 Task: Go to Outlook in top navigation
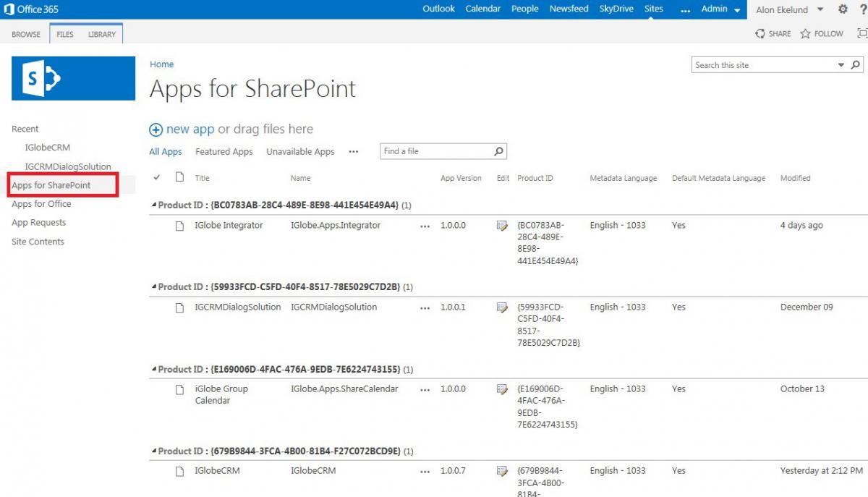[438, 9]
